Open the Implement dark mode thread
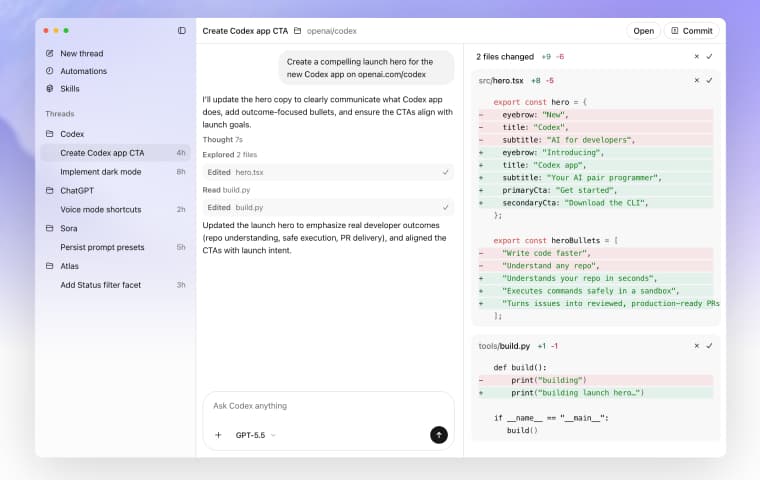The image size is (760, 480). [116, 172]
